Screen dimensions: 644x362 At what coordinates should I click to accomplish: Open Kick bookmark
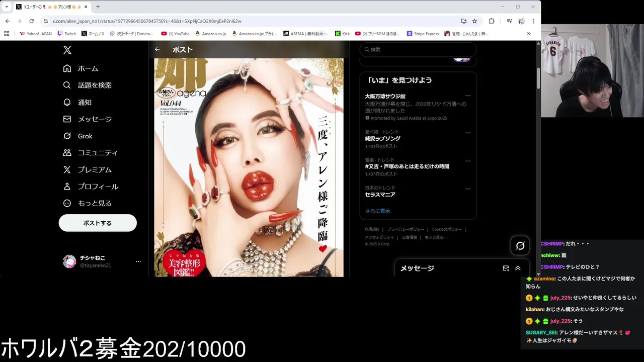coord(342,34)
